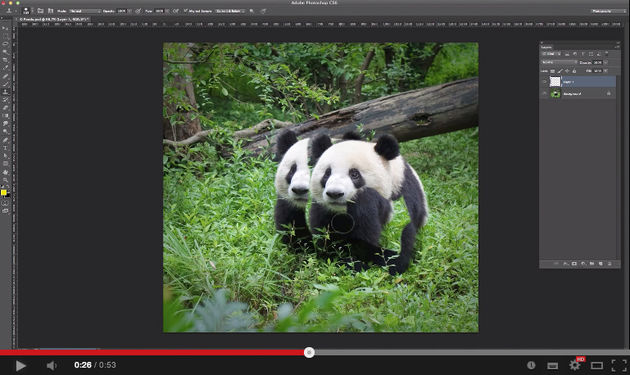Toggle layer filtering switch in Layers panel
The image size is (630, 375).
pos(607,53)
